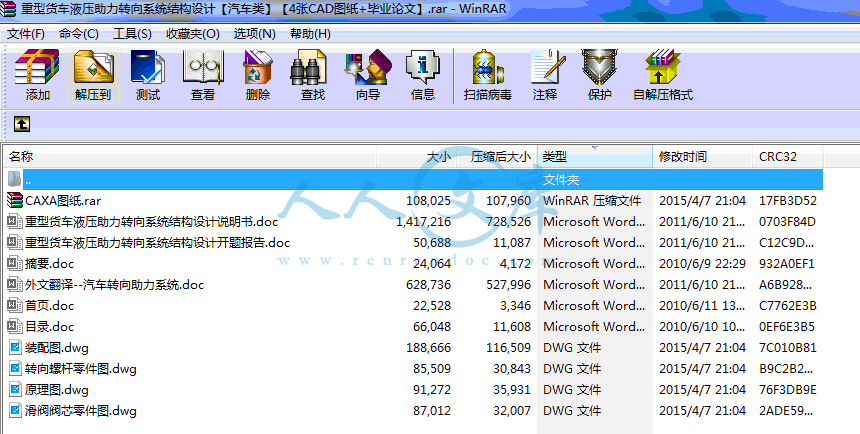This screenshot has width=860, height=434.
Task: Select 外文翻译--汽车转向助力系统.doc file name
Action: point(115,285)
